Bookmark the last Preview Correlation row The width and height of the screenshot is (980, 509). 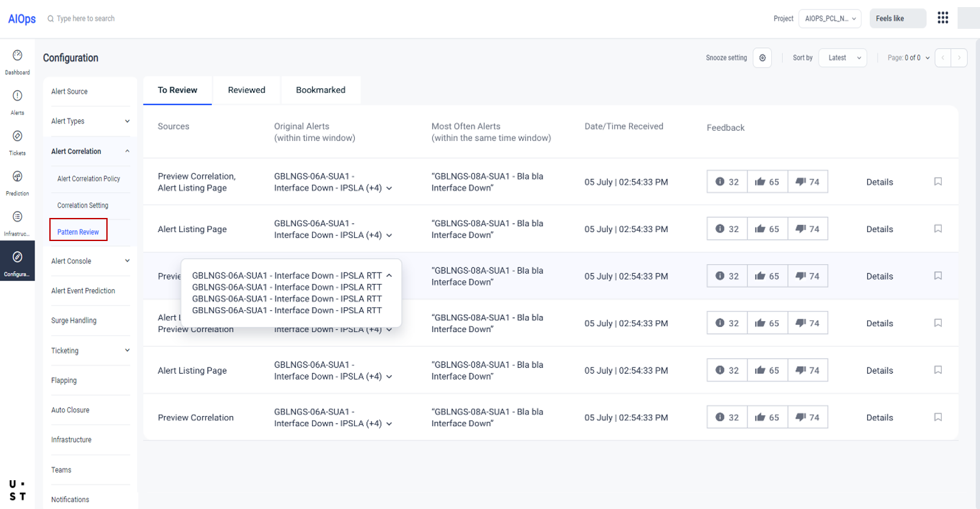click(x=938, y=417)
